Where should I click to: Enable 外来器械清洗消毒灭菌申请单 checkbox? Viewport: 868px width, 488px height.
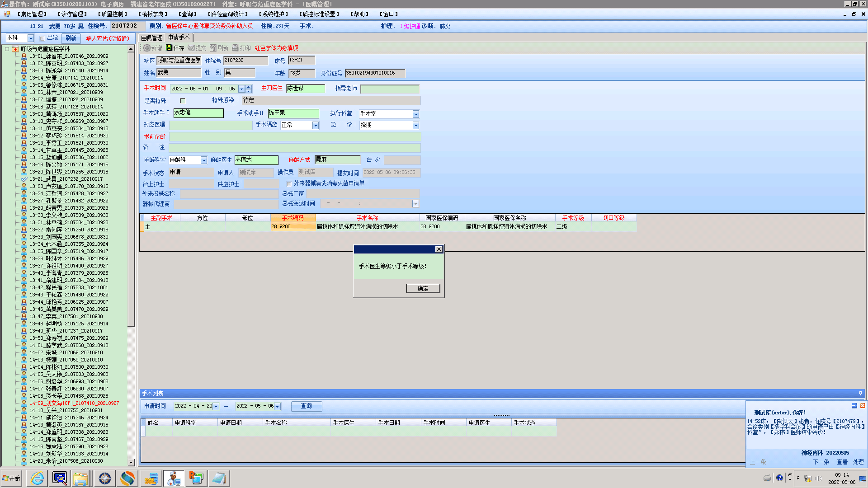click(x=289, y=184)
